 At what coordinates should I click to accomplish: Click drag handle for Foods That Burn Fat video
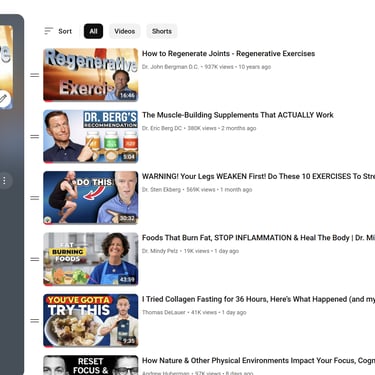point(35,259)
